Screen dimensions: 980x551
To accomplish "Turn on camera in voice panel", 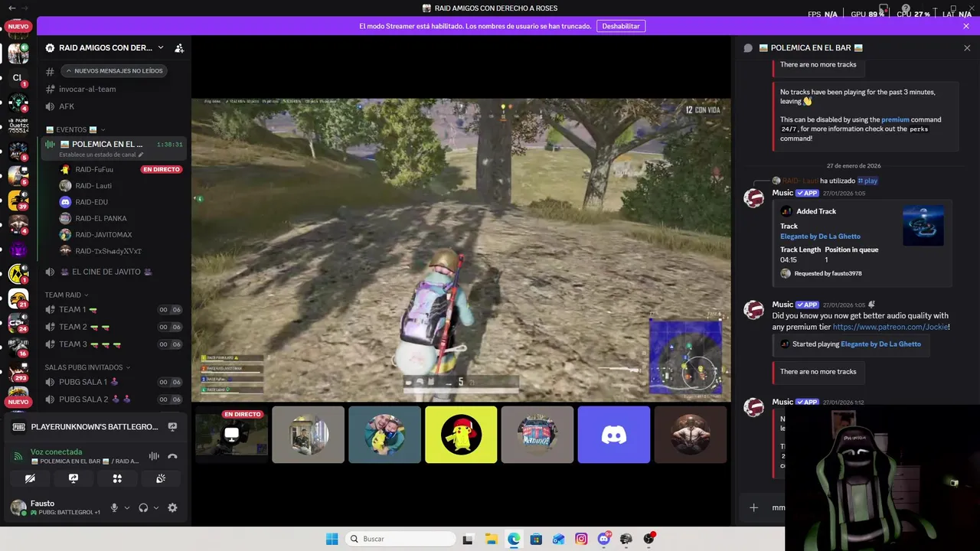I will [x=30, y=478].
